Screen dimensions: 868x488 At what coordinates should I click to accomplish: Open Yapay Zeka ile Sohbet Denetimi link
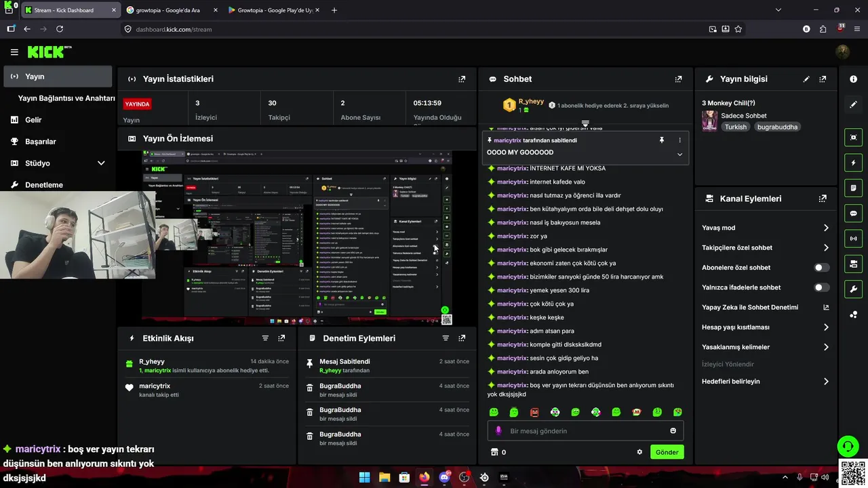[x=765, y=307]
